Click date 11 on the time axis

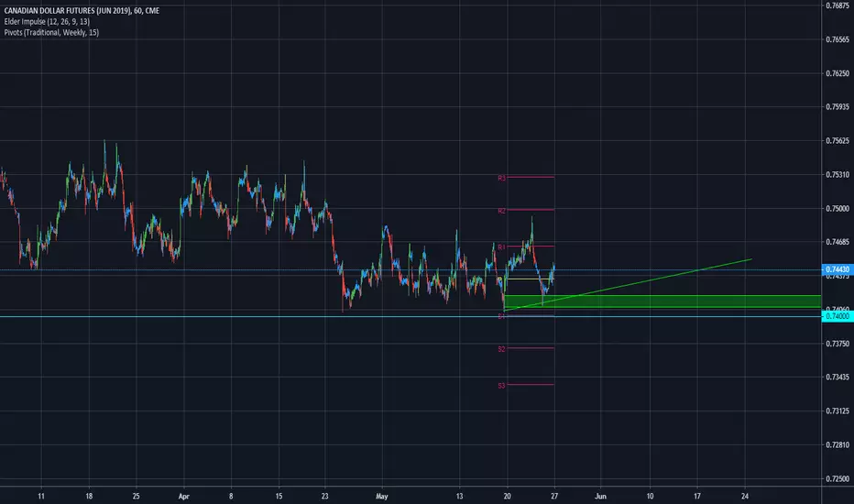(41, 497)
